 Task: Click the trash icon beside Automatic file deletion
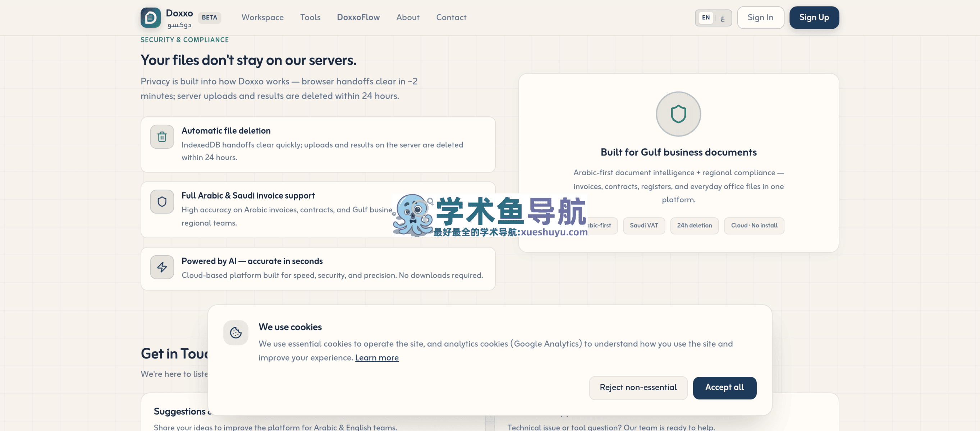(x=162, y=137)
